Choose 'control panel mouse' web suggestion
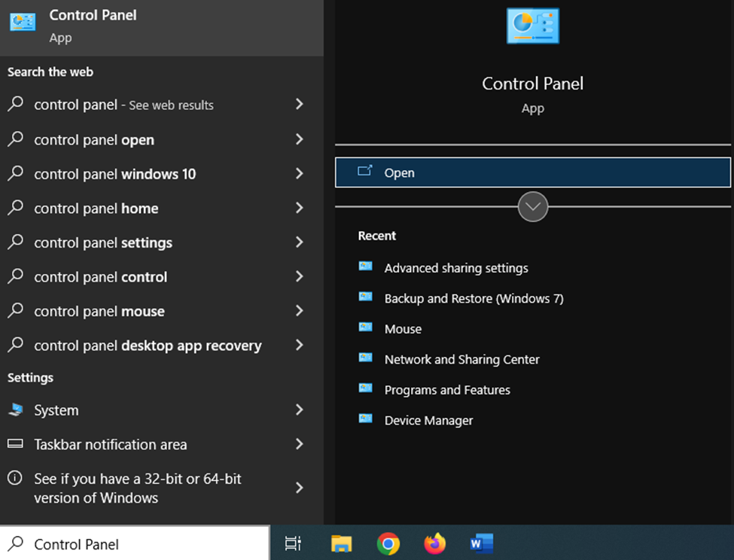Screen dimensions: 734x560 pyautogui.click(x=99, y=312)
